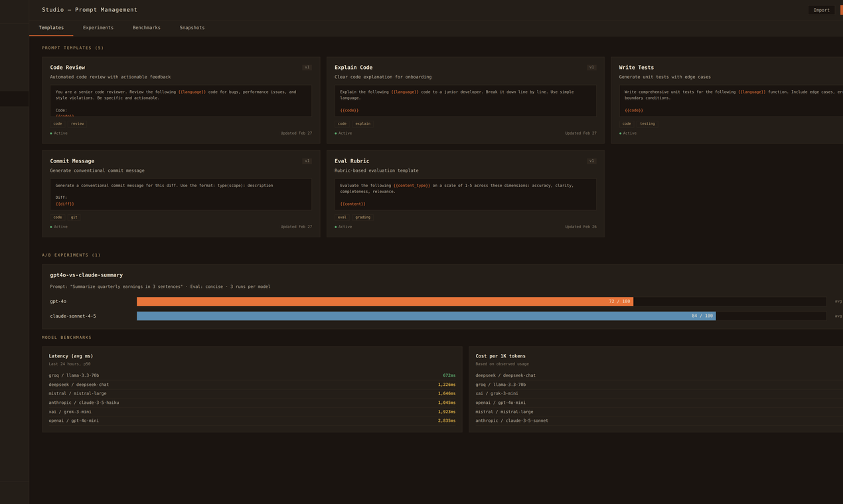This screenshot has width=843, height=504.
Task: Click the v1 badge on Code Review
Action: pos(307,67)
